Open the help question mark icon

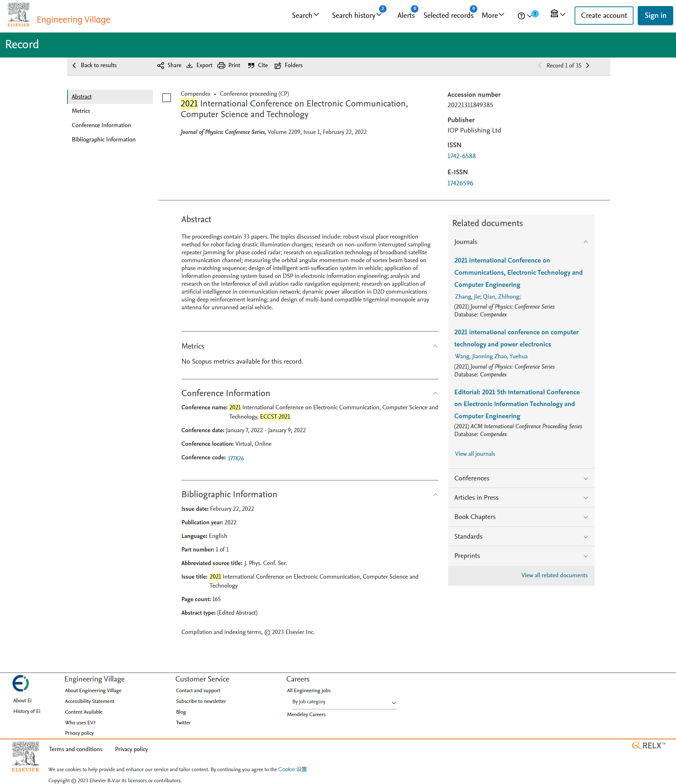[521, 16]
